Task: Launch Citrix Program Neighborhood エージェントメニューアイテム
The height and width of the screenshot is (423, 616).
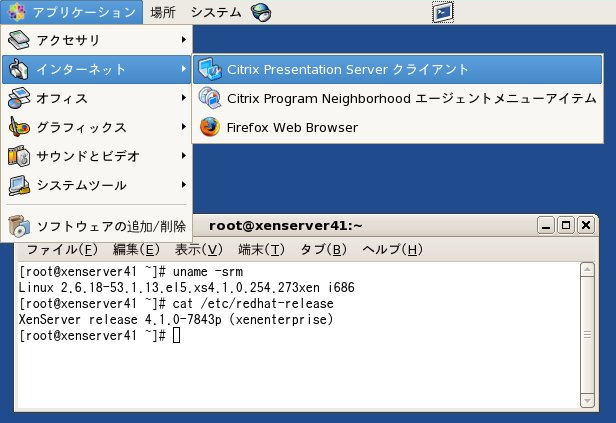Action: [x=397, y=98]
